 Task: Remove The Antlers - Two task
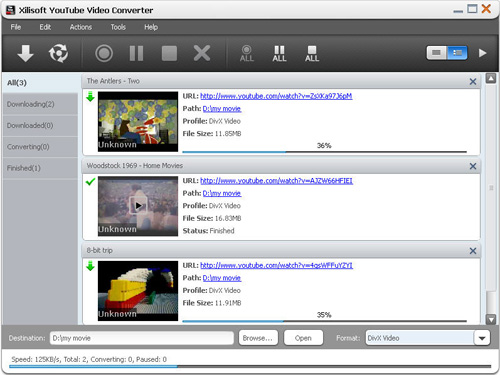[x=473, y=82]
